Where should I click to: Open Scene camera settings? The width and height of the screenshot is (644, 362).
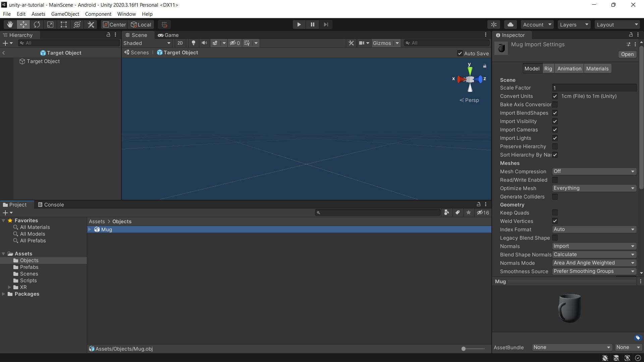tap(362, 43)
